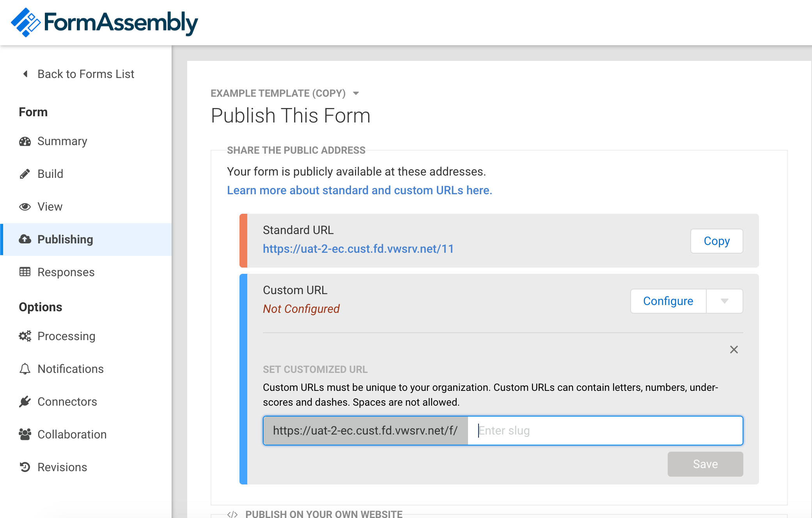This screenshot has width=812, height=518.
Task: Click the Notifications bell icon
Action: pyautogui.click(x=25, y=369)
